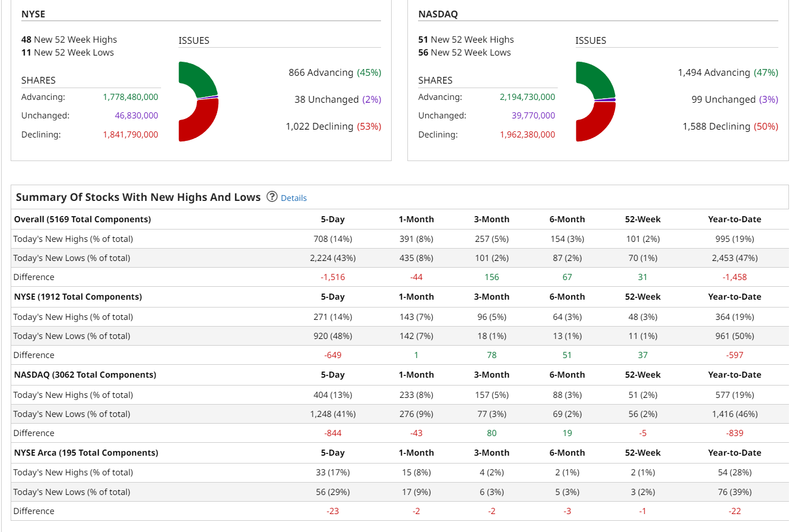Image resolution: width=803 pixels, height=532 pixels.
Task: Open the help question mark icon
Action: (x=272, y=196)
